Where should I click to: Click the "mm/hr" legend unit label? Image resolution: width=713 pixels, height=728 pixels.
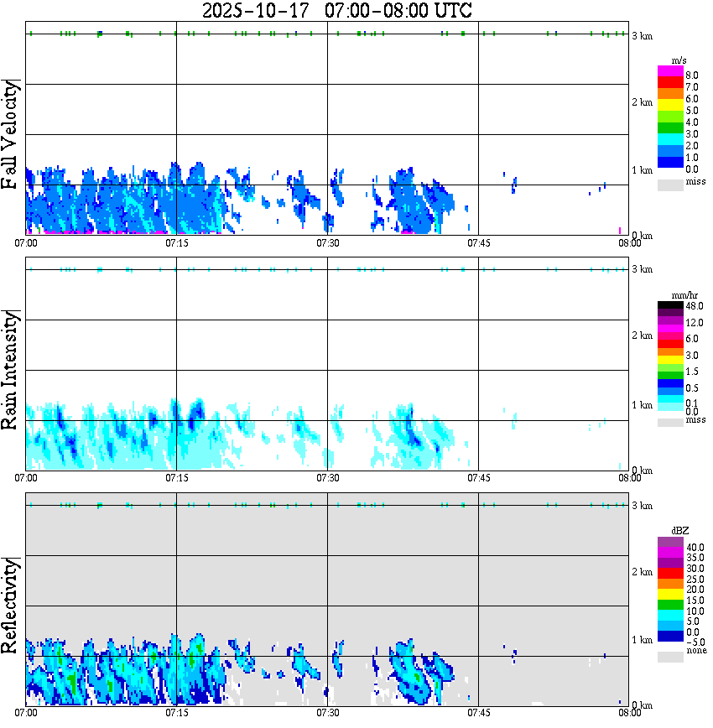684,295
